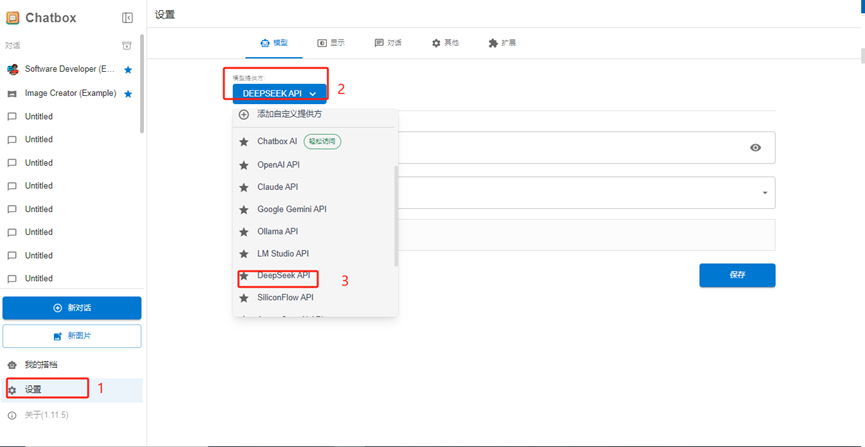Click the plus icon in 新对话 button

point(57,308)
